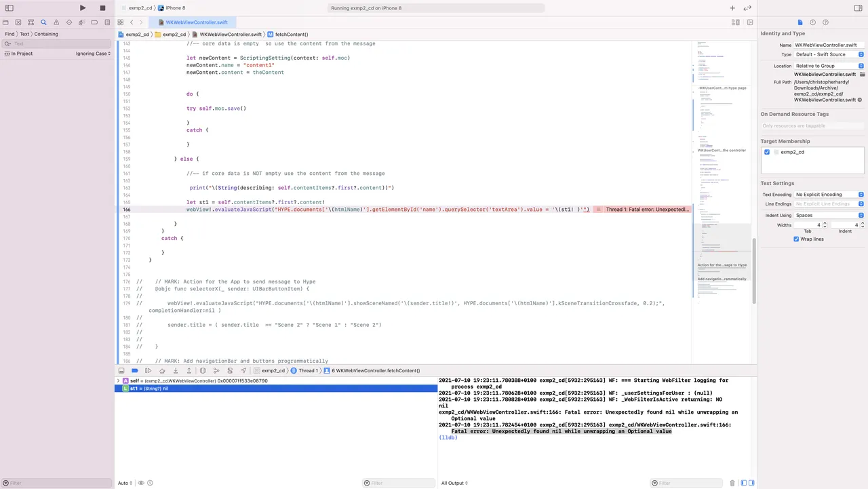Click the Indent width stepper
Screen dimensions: 868x489
(x=863, y=224)
